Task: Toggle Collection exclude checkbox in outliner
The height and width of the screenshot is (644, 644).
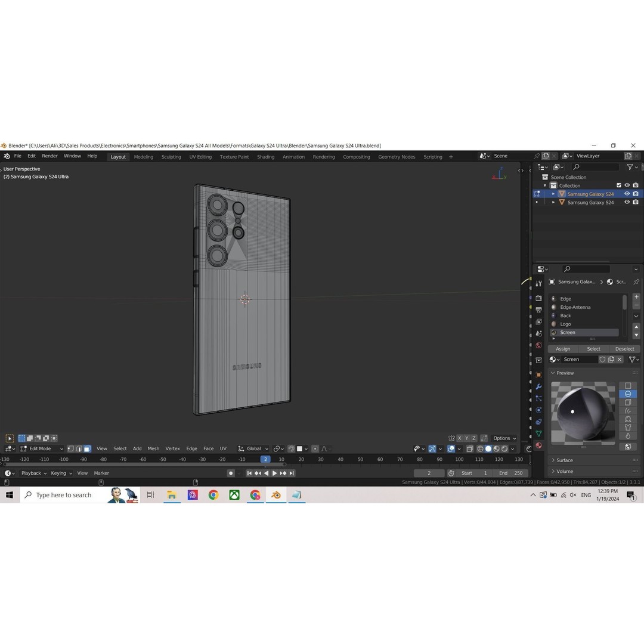Action: pos(619,185)
